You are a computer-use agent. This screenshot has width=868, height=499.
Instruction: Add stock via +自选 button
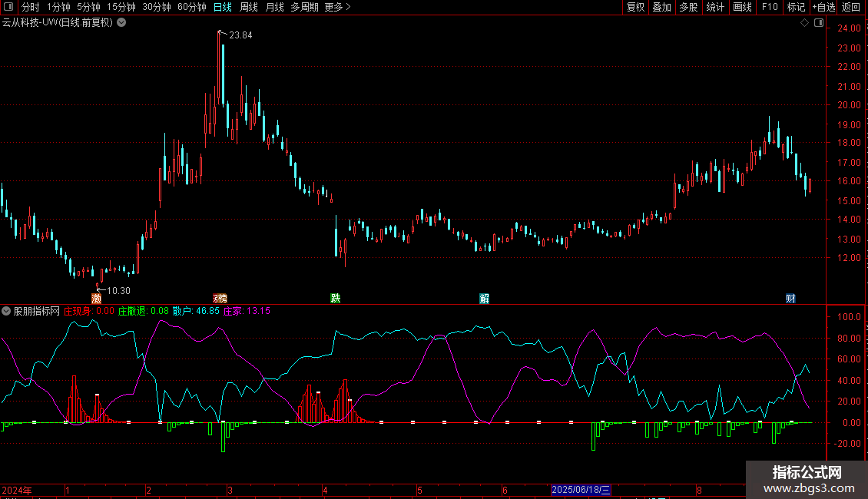[823, 7]
